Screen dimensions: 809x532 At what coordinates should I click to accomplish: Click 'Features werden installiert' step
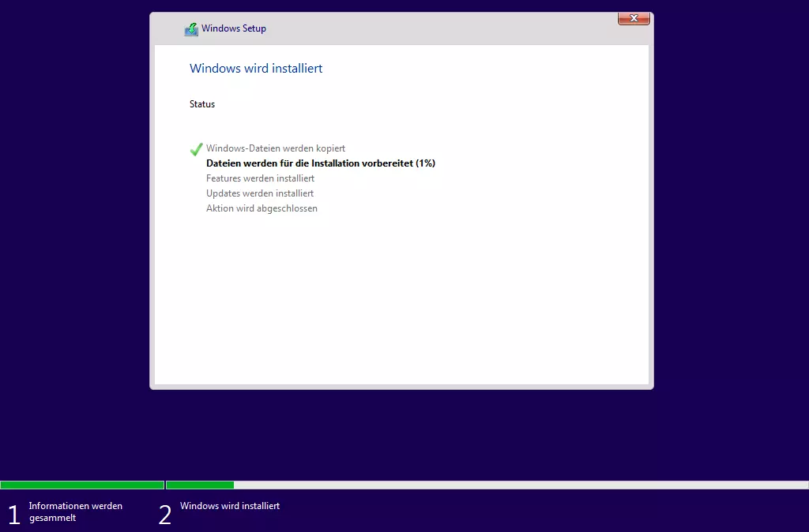(x=260, y=178)
